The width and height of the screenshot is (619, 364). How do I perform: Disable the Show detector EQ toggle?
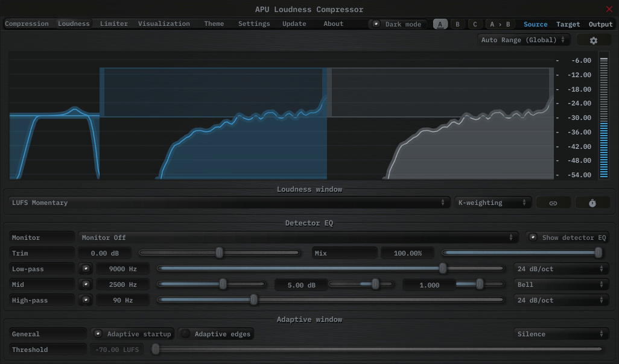(x=533, y=237)
